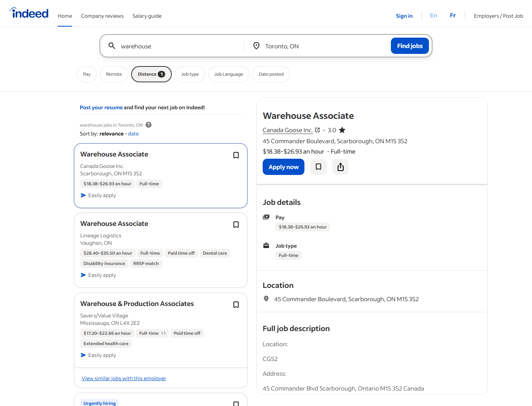
Task: Click the search magnifier icon
Action: [112, 46]
